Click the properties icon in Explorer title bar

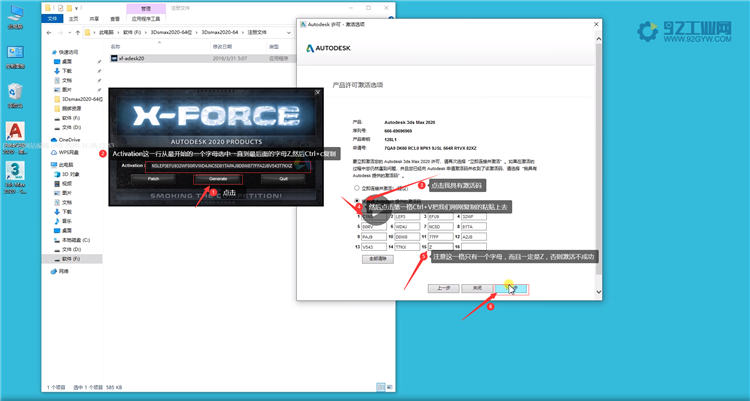click(x=60, y=8)
